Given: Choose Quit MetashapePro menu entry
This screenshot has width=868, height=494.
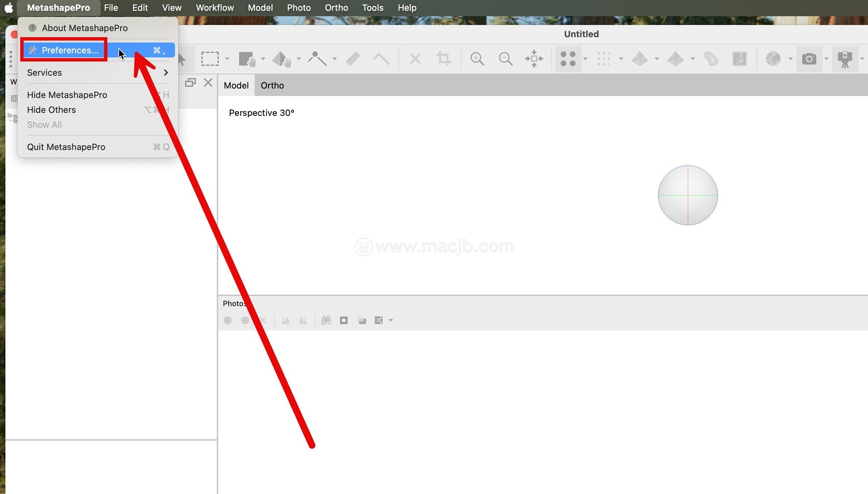Looking at the screenshot, I should click(x=66, y=147).
